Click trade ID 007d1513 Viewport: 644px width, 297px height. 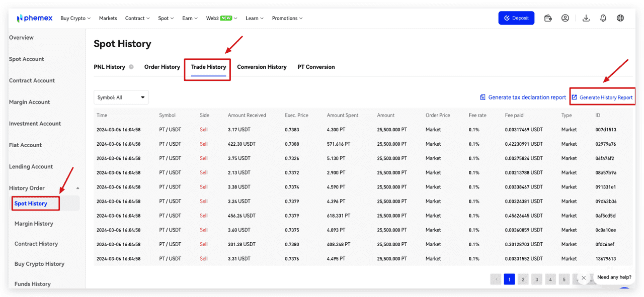tap(606, 130)
